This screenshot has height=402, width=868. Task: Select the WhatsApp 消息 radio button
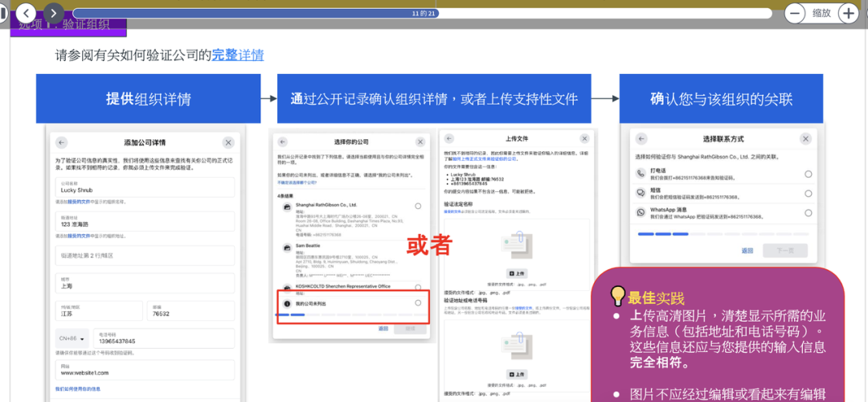pos(809,212)
